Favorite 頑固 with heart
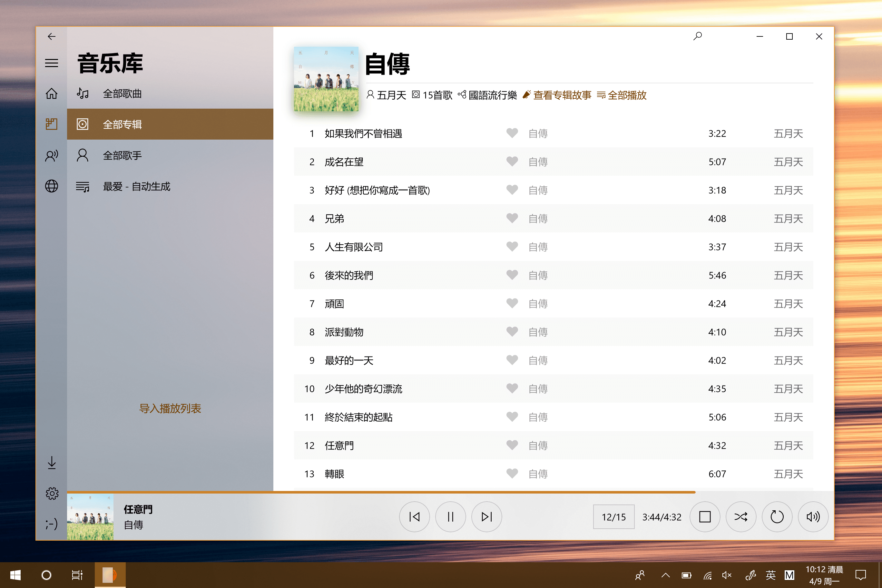Viewport: 882px width, 588px height. click(512, 303)
